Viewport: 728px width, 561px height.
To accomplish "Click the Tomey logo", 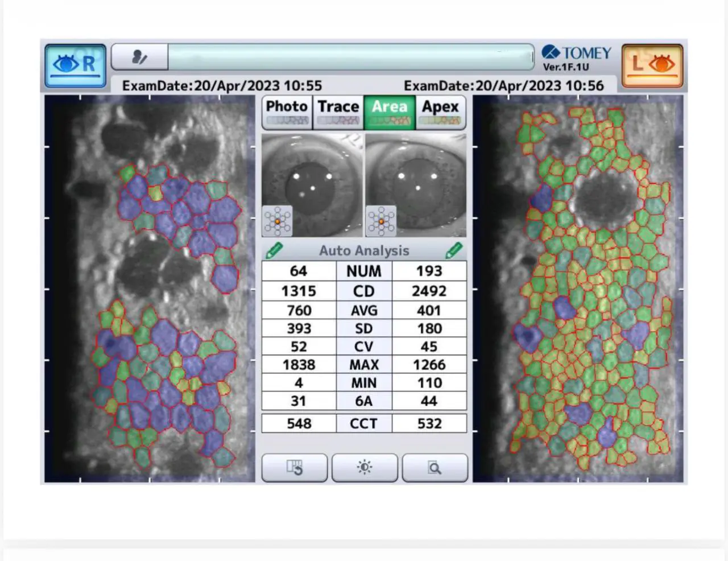I will [x=576, y=57].
